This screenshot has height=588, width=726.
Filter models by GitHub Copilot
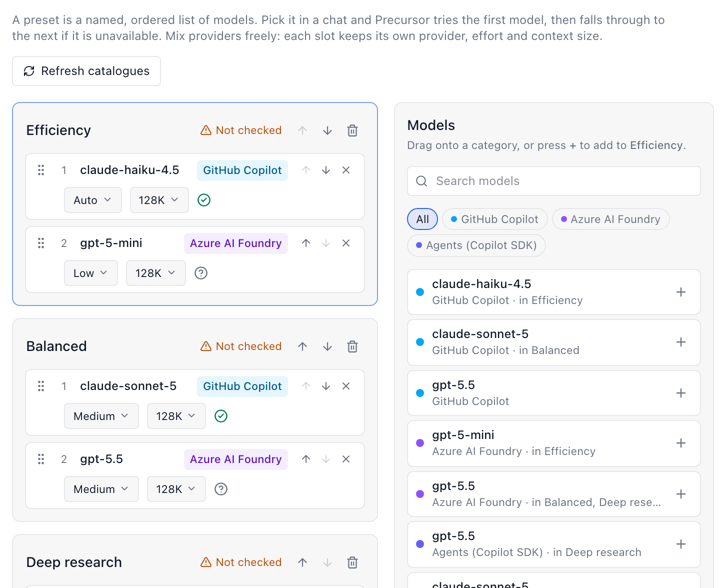point(495,219)
